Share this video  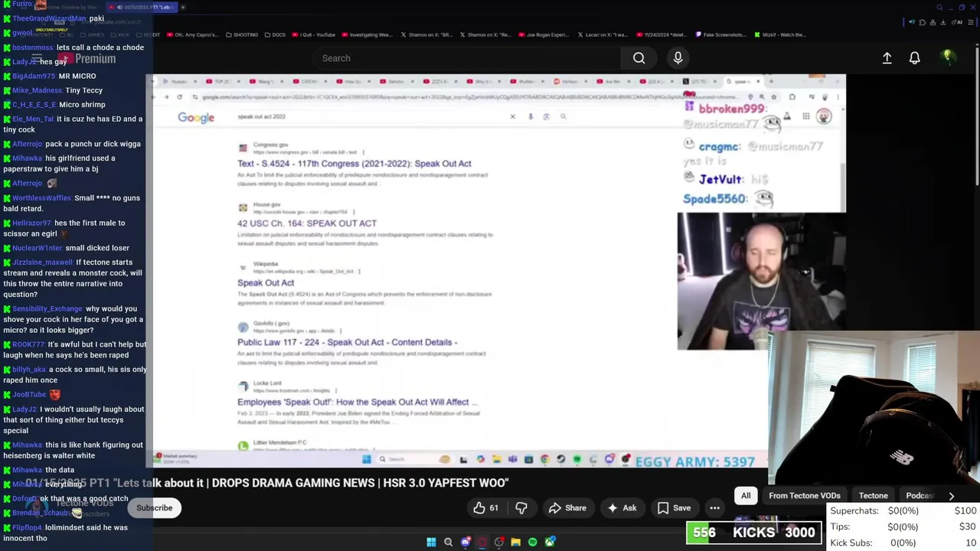pyautogui.click(x=567, y=508)
